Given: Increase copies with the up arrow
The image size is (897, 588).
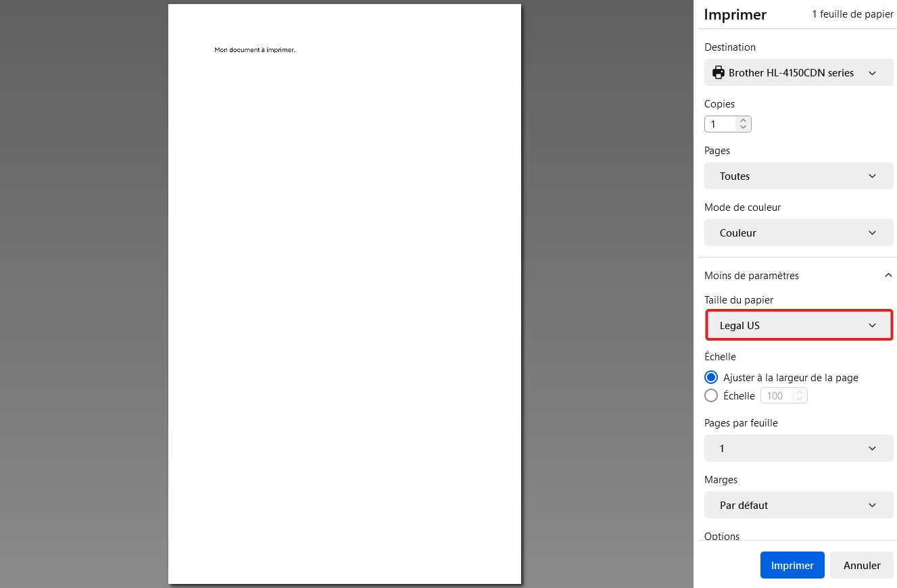Looking at the screenshot, I should point(744,121).
